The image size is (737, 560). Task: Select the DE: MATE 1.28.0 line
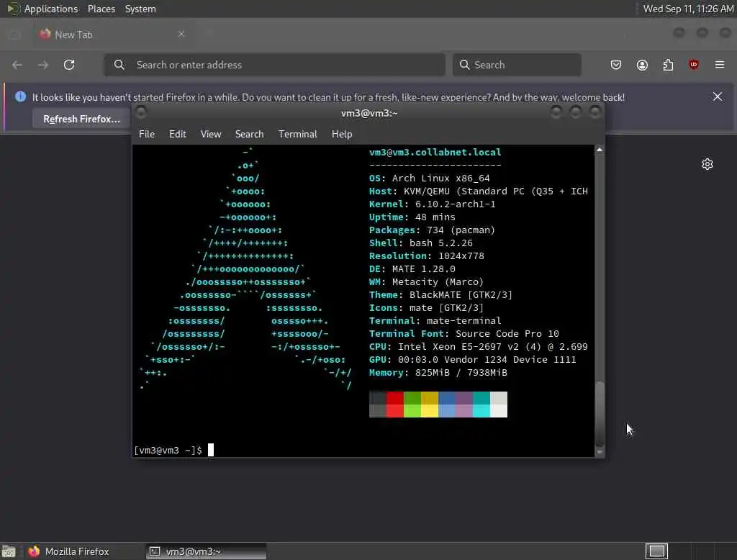412,269
